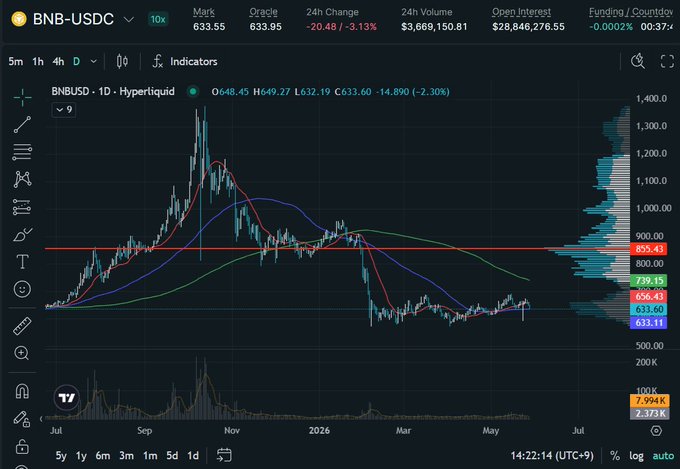Click the 739.15 green price label

[649, 281]
